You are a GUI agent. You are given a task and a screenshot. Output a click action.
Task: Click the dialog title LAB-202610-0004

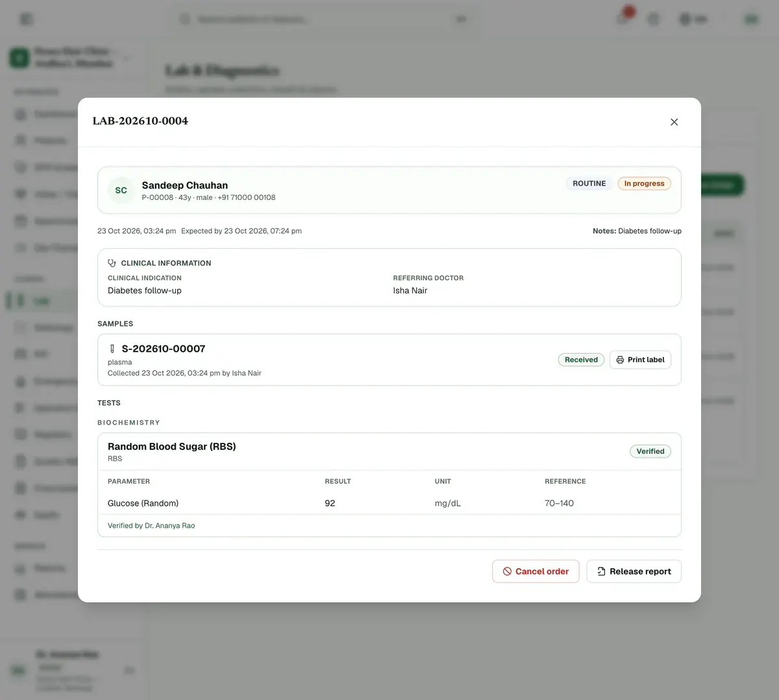point(140,121)
